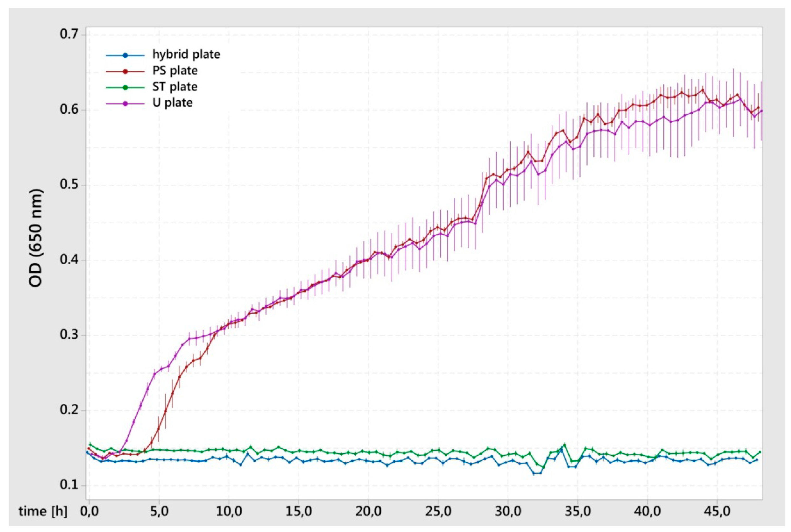Click the 0.3 y-axis tick label
Screen dimensions: 791x532
[69, 334]
